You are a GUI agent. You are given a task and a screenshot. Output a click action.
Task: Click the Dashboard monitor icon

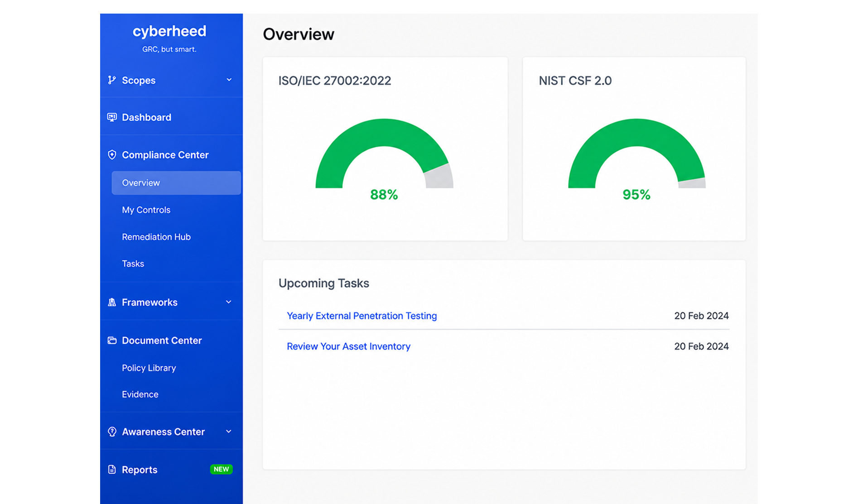(111, 117)
